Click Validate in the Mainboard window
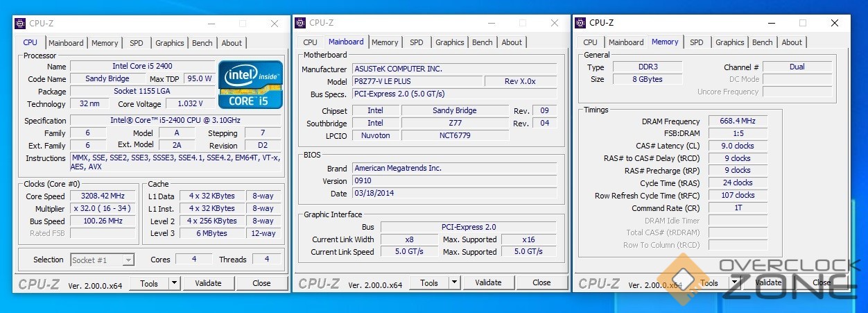868x313 pixels. point(488,282)
